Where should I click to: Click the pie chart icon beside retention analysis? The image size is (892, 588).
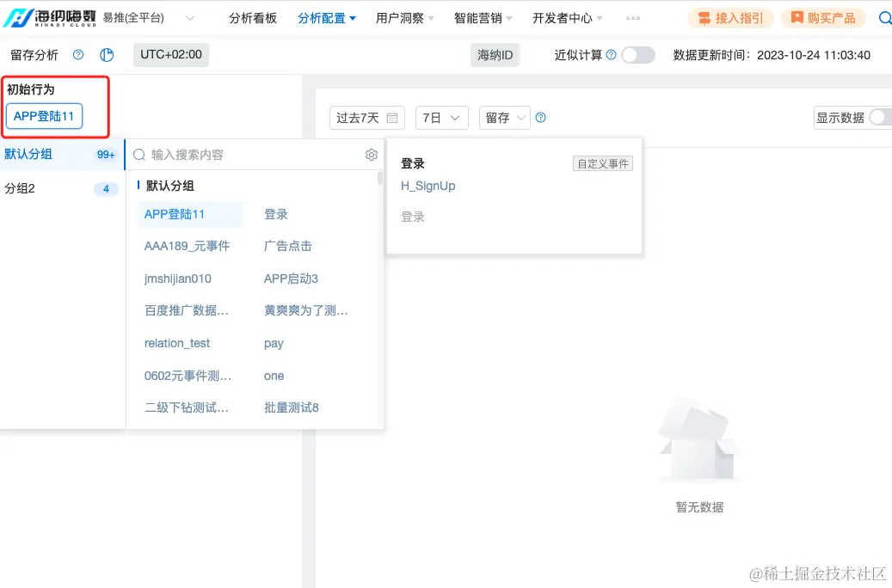point(107,55)
